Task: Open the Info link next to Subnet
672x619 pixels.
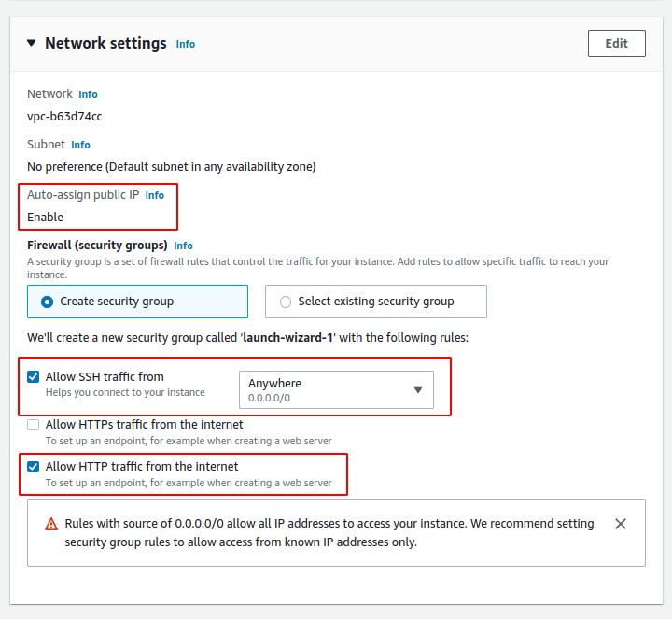Action: click(x=80, y=145)
